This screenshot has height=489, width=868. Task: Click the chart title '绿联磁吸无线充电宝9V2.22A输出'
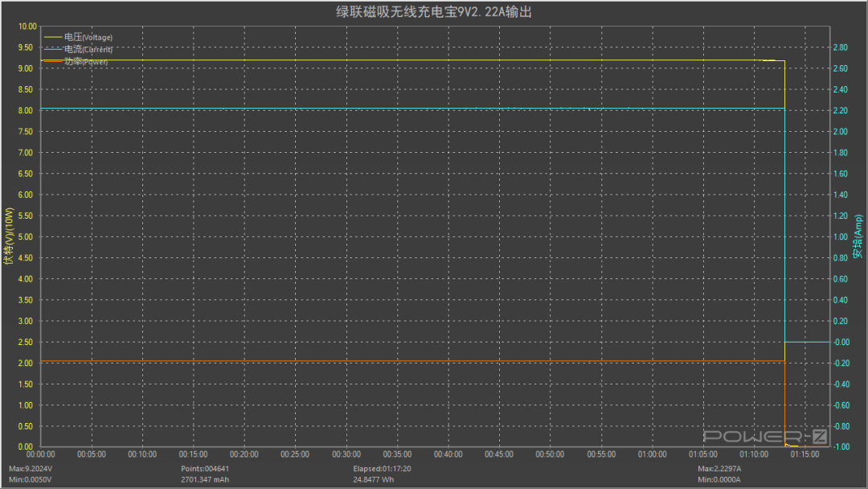click(433, 11)
